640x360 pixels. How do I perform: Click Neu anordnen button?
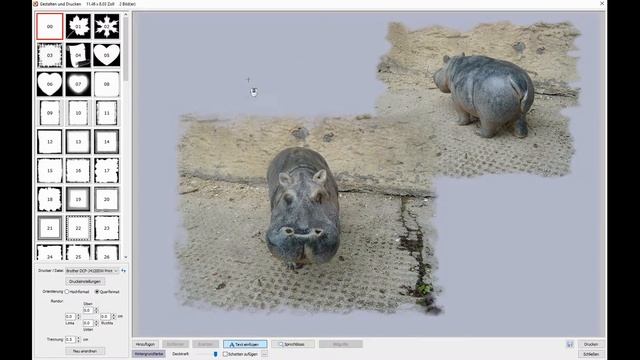coord(85,351)
